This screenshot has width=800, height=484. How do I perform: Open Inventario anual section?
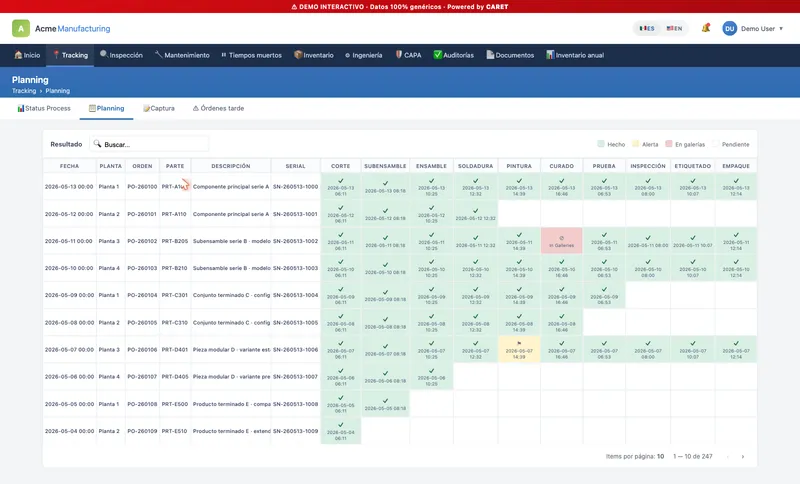coord(575,55)
